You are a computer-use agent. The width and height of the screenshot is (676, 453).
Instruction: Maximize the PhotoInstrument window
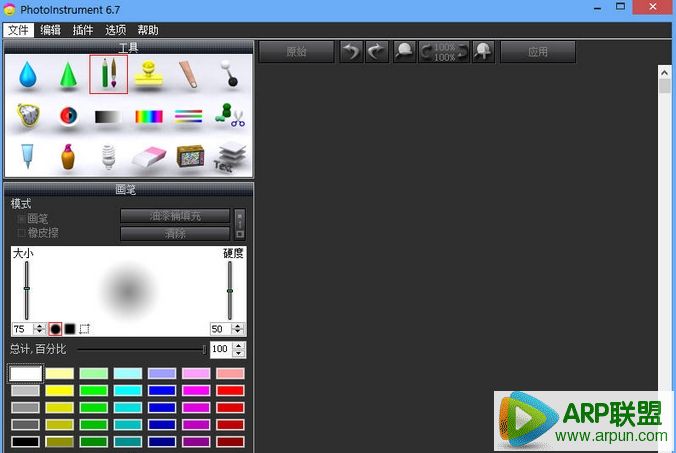[620, 7]
